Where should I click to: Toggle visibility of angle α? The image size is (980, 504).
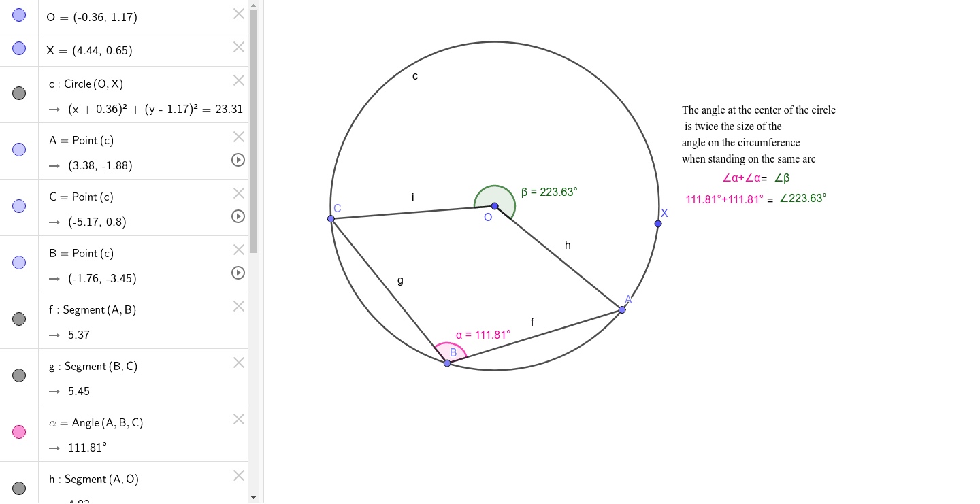click(19, 432)
